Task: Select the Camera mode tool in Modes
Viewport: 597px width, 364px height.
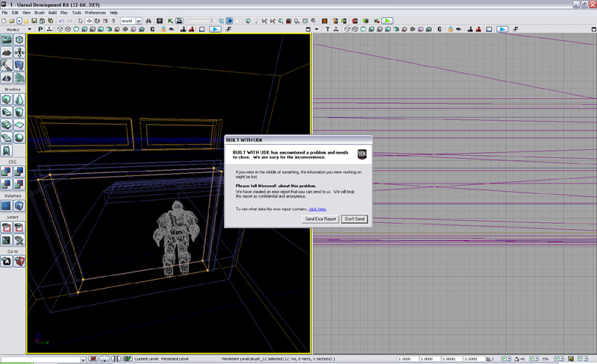Action: coord(7,40)
